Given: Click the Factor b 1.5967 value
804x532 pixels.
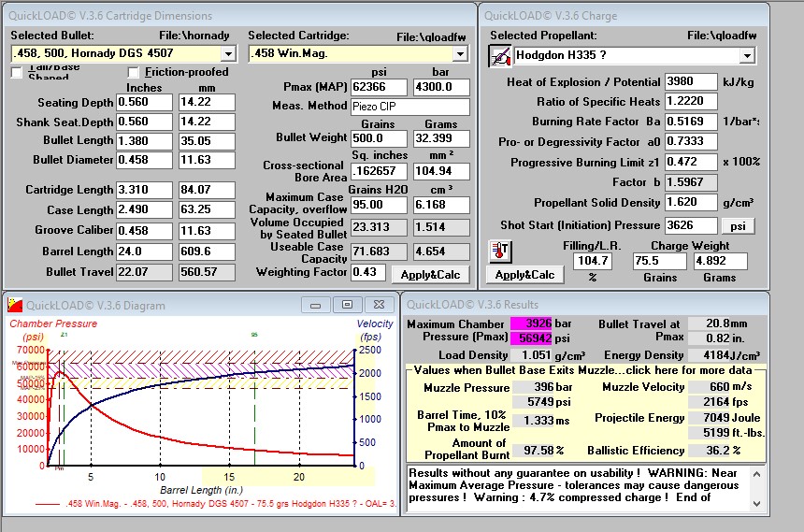Looking at the screenshot, I should pos(691,182).
